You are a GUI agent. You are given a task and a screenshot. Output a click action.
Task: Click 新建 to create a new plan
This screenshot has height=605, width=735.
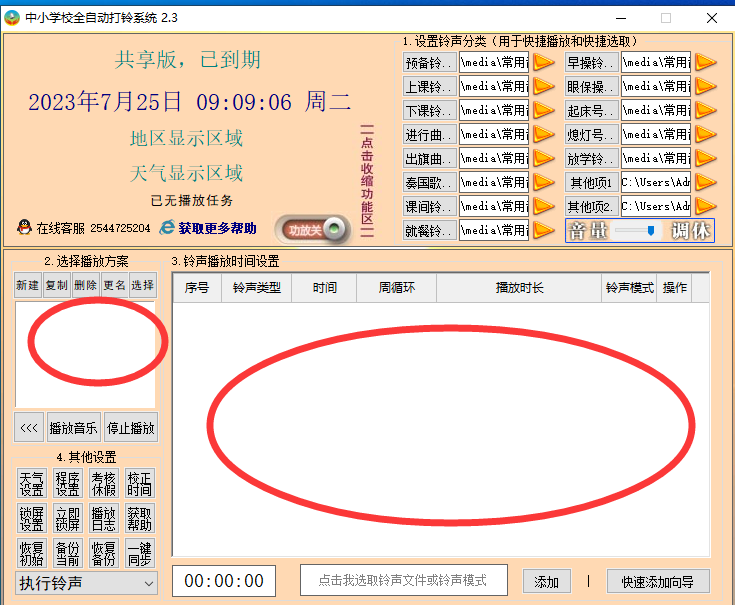click(x=28, y=285)
